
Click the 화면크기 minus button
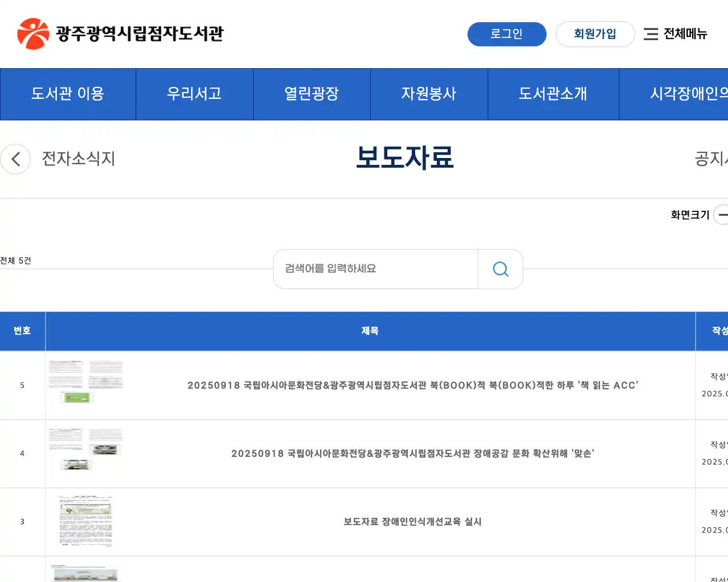point(723,215)
